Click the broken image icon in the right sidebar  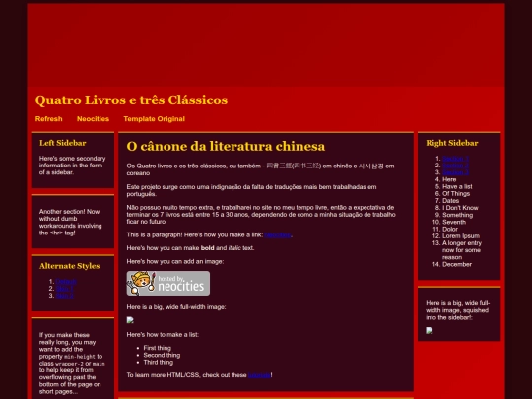430,331
